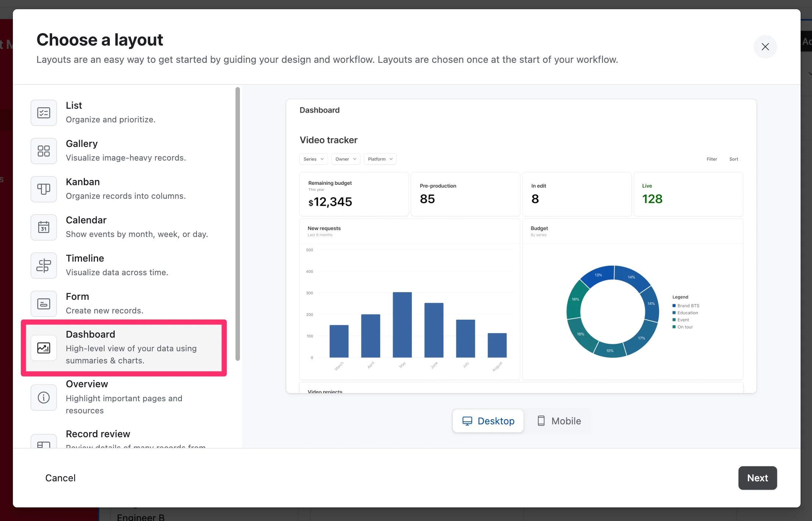Screen dimensions: 812x521
Task: Select the Calendar layout icon
Action: [44, 227]
